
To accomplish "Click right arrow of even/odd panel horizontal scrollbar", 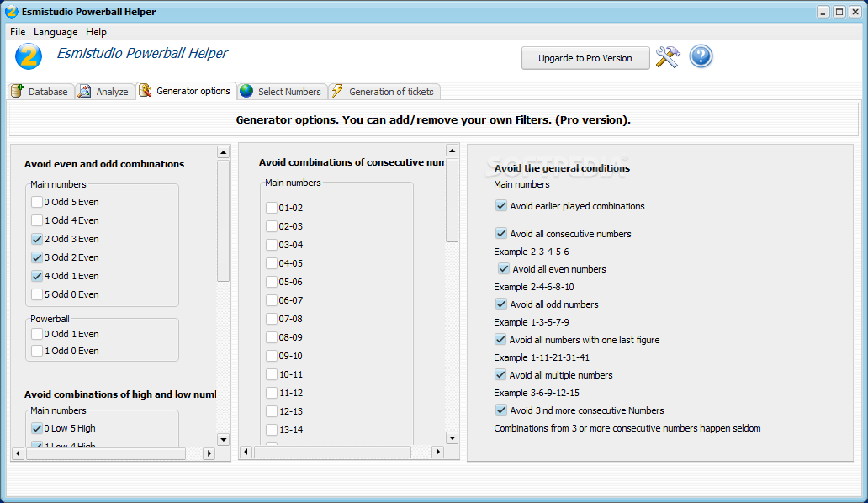I will 209,453.
